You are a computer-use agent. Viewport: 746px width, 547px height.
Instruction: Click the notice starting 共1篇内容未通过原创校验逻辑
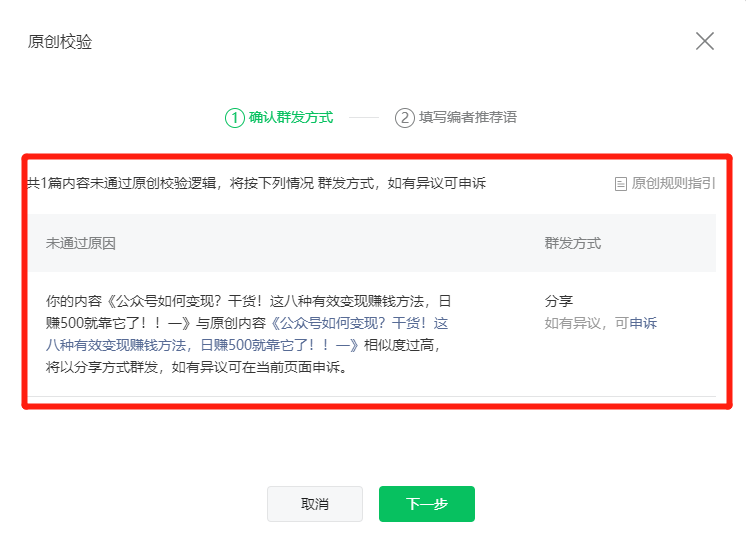(257, 183)
